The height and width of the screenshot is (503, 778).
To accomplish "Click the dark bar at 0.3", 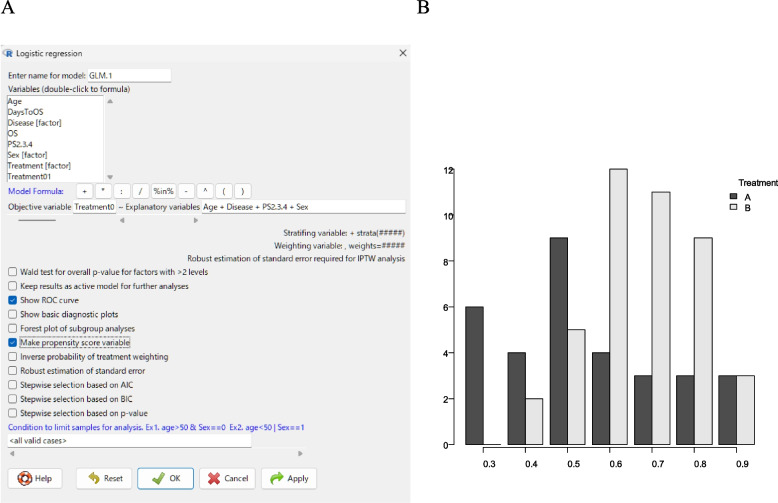I will 474,376.
